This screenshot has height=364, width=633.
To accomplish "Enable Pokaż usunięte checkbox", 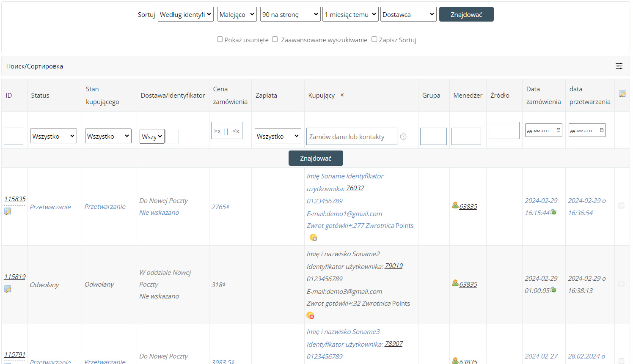I will (x=220, y=39).
